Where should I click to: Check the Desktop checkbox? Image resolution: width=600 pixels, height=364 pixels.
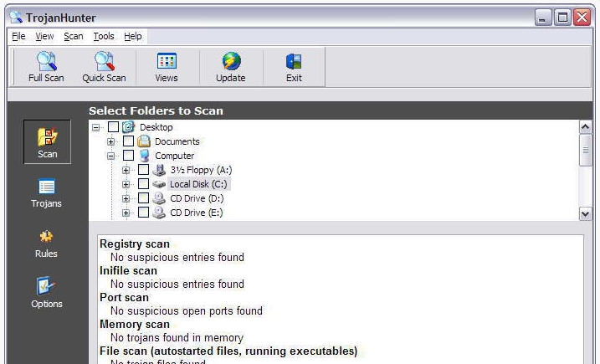click(113, 126)
